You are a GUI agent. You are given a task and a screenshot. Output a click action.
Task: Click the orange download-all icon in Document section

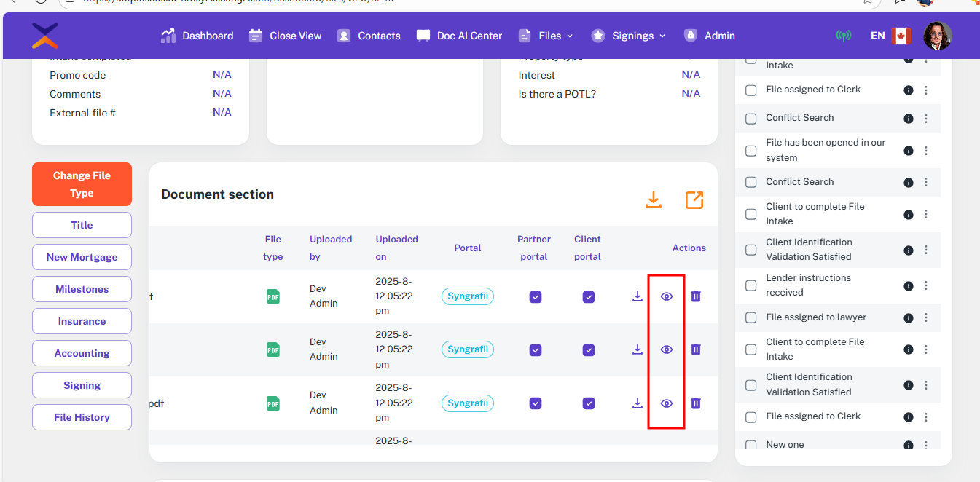tap(654, 200)
